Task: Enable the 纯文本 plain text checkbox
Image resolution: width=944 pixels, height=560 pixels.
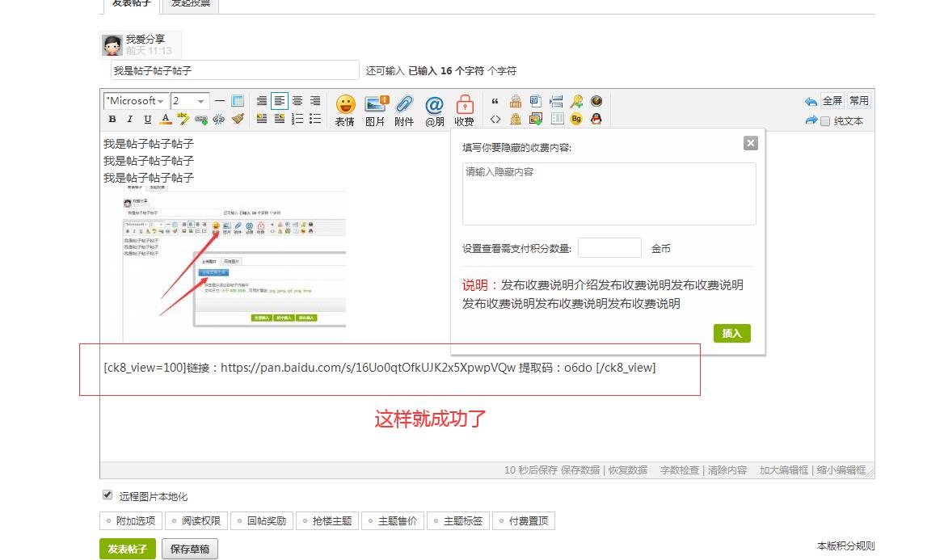Action: pos(825,121)
